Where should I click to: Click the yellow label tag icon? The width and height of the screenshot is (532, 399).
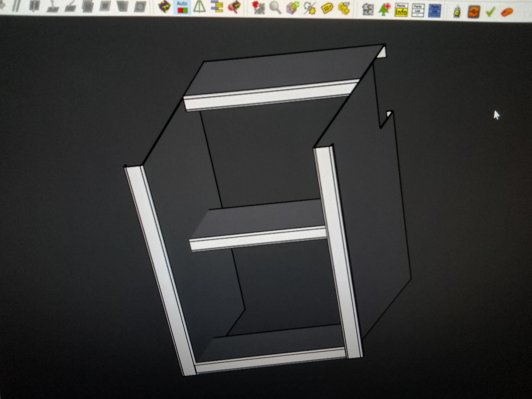[x=327, y=8]
